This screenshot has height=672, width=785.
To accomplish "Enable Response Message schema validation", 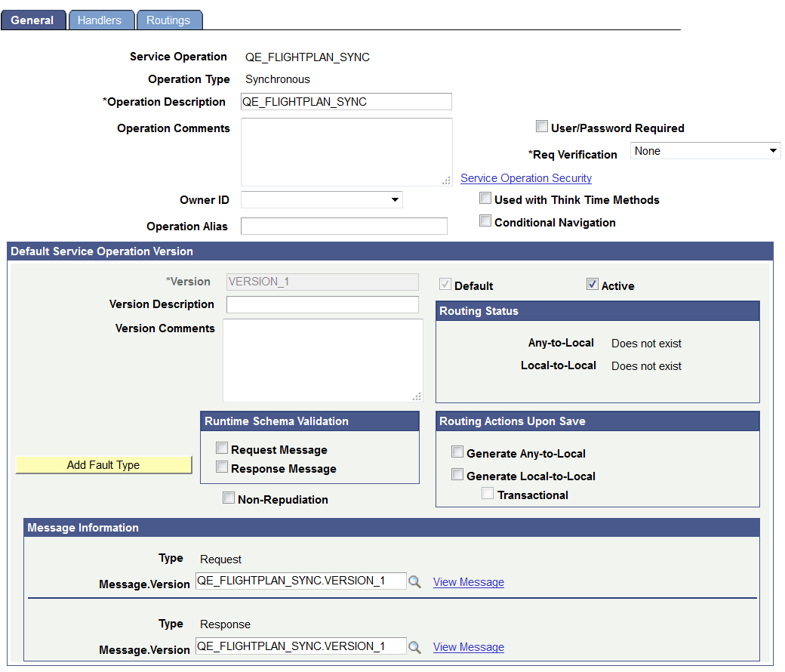I will 222,467.
